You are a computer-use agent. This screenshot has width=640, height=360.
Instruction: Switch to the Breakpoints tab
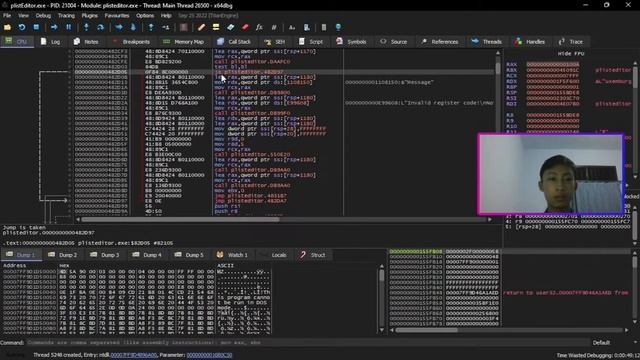131,42
